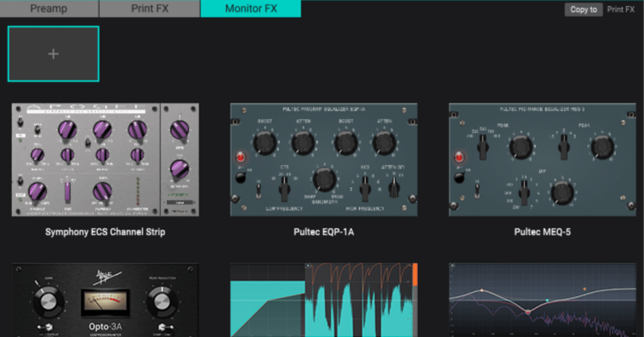Open the Symphony ECS Channel Strip plugin
Image resolution: width=644 pixels, height=337 pixels.
click(106, 158)
